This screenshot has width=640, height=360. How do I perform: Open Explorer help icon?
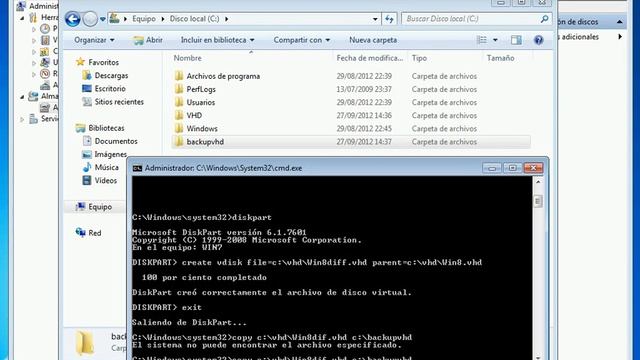click(538, 40)
